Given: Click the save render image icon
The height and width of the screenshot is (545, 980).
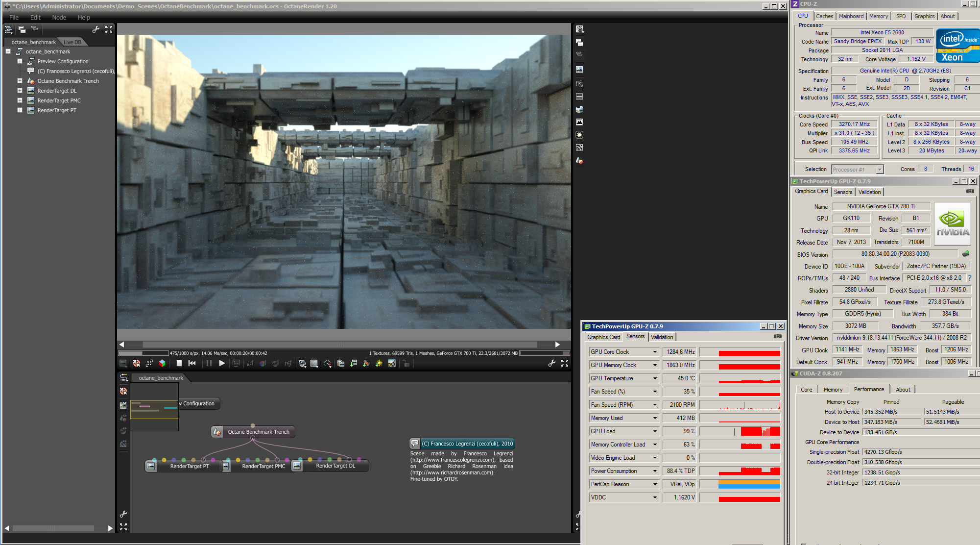Looking at the screenshot, I should 354,363.
